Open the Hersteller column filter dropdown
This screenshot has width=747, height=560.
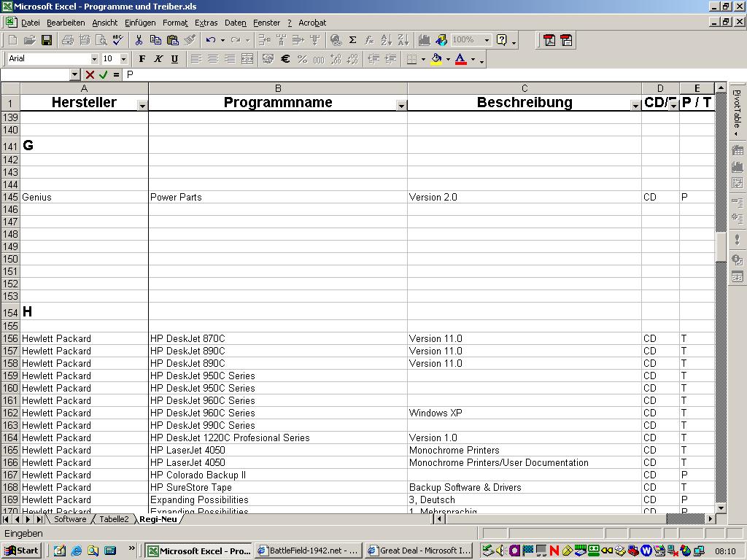pos(142,106)
